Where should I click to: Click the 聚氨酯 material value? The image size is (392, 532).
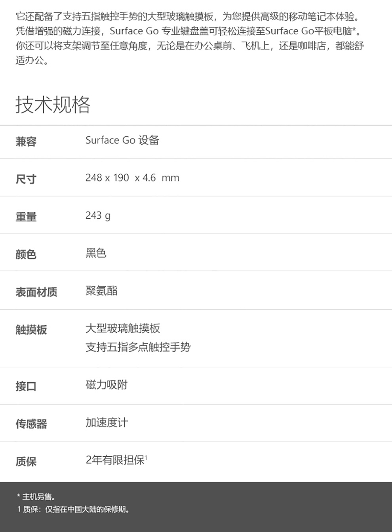[x=101, y=291]
